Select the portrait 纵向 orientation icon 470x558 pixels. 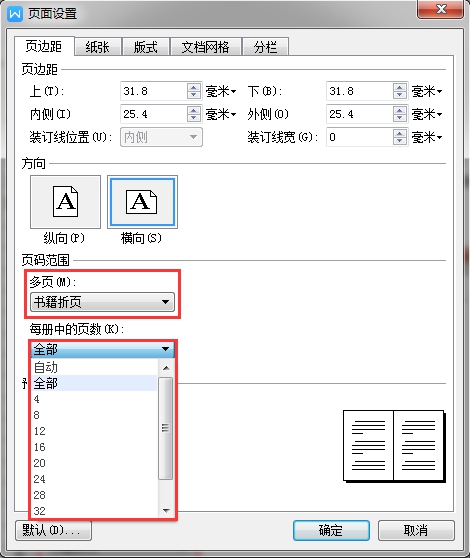(65, 202)
